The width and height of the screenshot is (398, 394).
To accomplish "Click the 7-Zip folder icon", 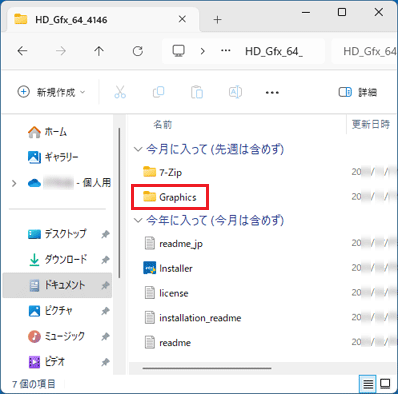I will tap(149, 172).
